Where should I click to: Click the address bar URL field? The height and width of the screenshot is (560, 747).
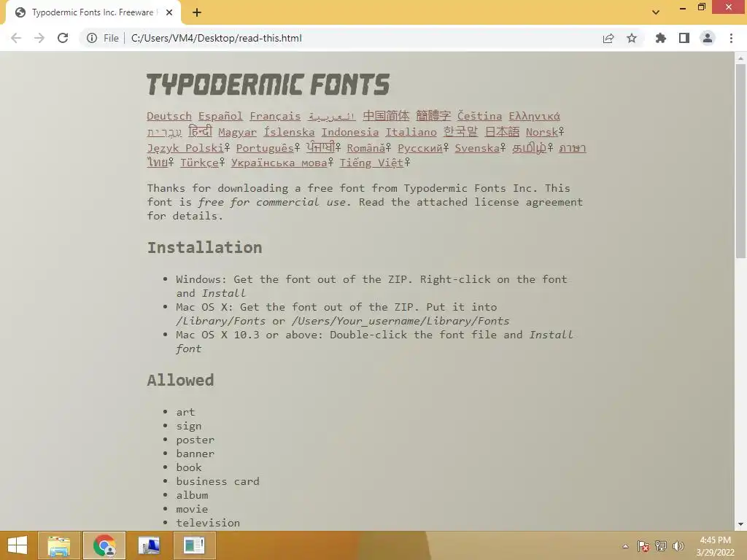click(x=362, y=38)
